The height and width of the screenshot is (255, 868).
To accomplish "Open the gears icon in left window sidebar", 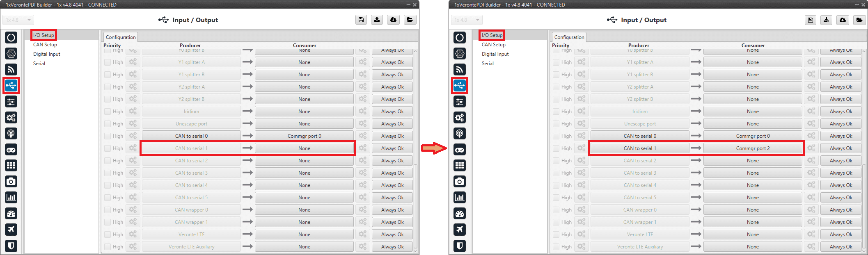I will [x=11, y=118].
